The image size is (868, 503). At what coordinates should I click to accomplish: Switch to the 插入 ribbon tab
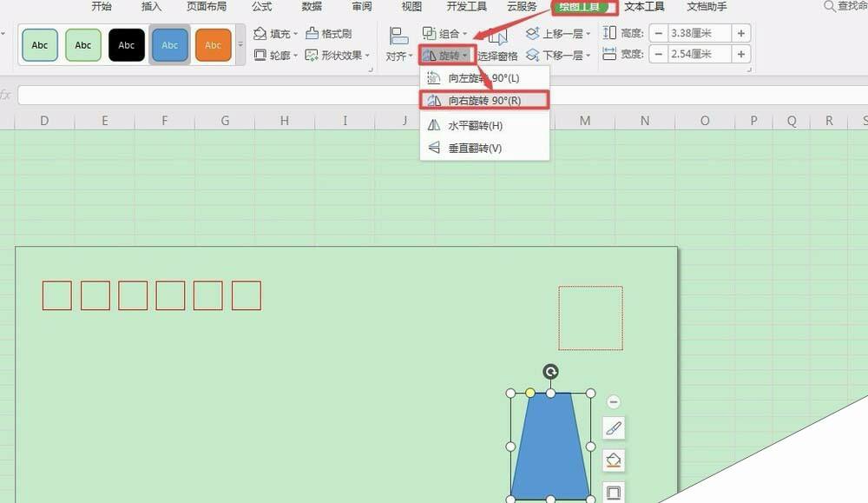[151, 7]
